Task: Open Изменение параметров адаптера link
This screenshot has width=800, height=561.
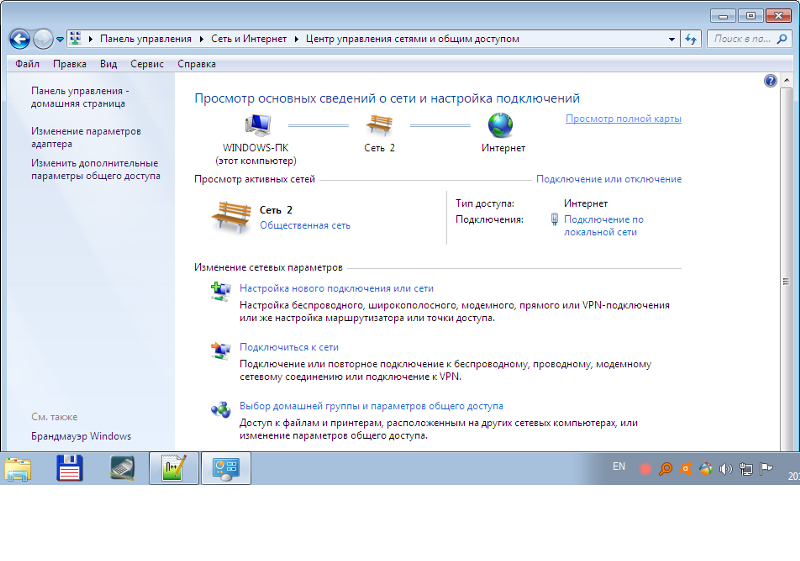Action: (86, 137)
